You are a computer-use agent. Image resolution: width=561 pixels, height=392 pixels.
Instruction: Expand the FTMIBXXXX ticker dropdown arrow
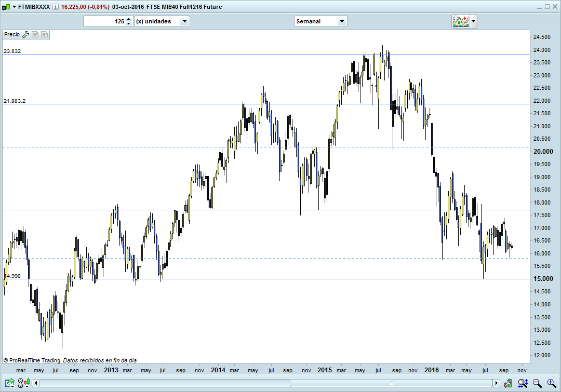(14, 7)
